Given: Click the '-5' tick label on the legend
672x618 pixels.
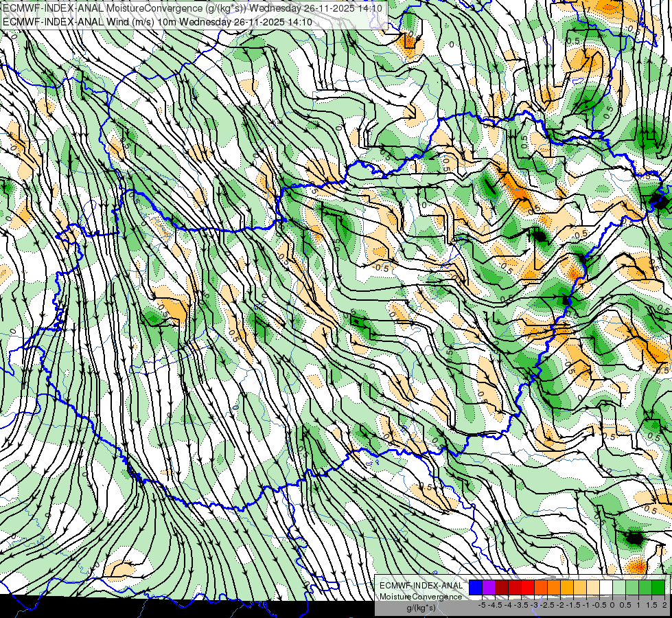Looking at the screenshot, I should (x=482, y=605).
